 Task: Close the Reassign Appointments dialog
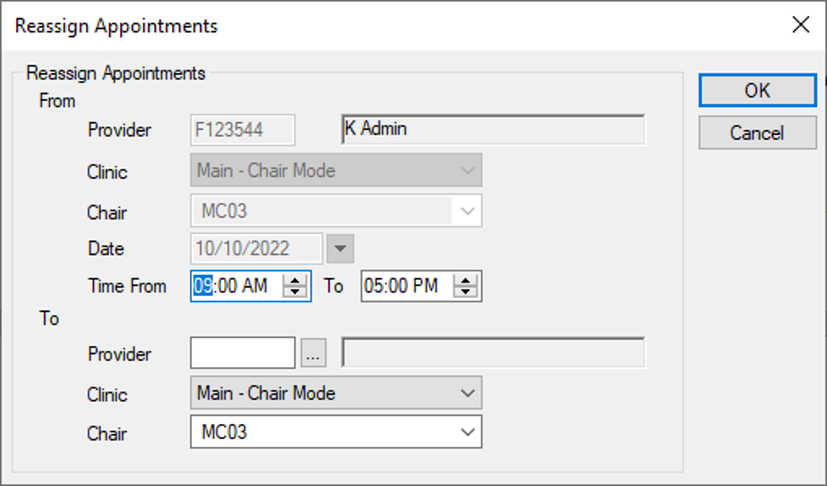(801, 24)
